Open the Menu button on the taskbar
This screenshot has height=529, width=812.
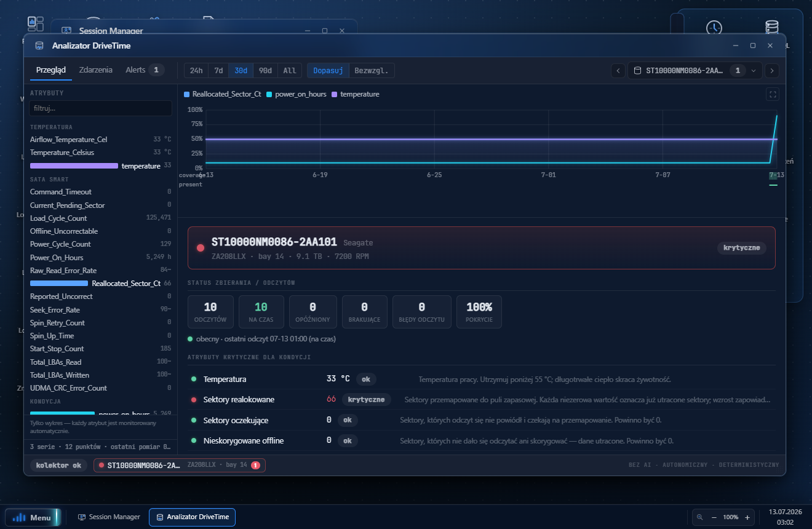[33, 517]
